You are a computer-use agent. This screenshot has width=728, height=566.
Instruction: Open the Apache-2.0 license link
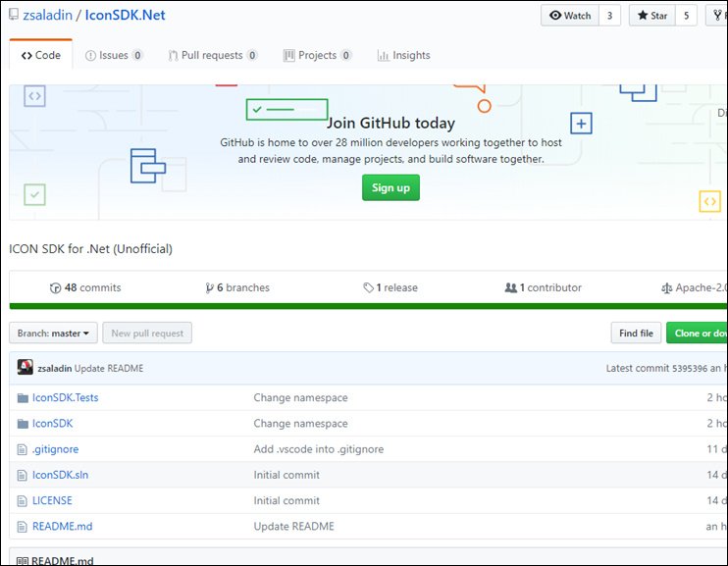[x=694, y=287]
